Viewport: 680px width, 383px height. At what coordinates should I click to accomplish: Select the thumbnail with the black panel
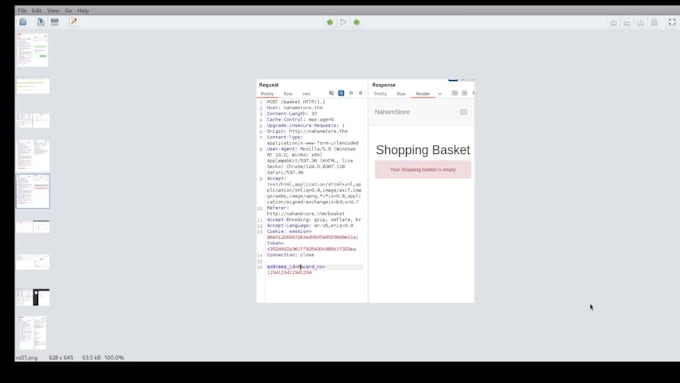click(x=33, y=297)
